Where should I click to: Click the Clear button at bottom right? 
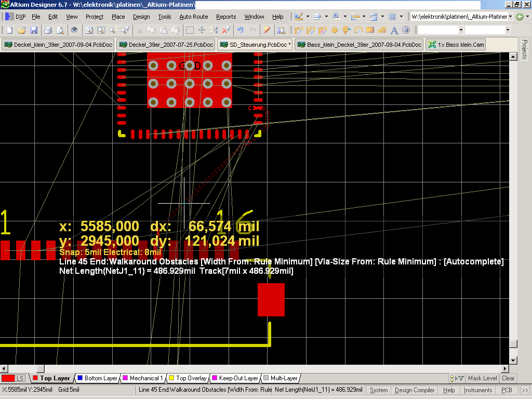point(508,378)
